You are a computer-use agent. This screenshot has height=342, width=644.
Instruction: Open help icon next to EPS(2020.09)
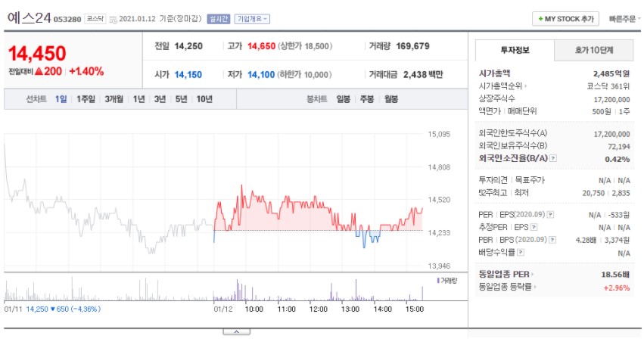coord(550,214)
